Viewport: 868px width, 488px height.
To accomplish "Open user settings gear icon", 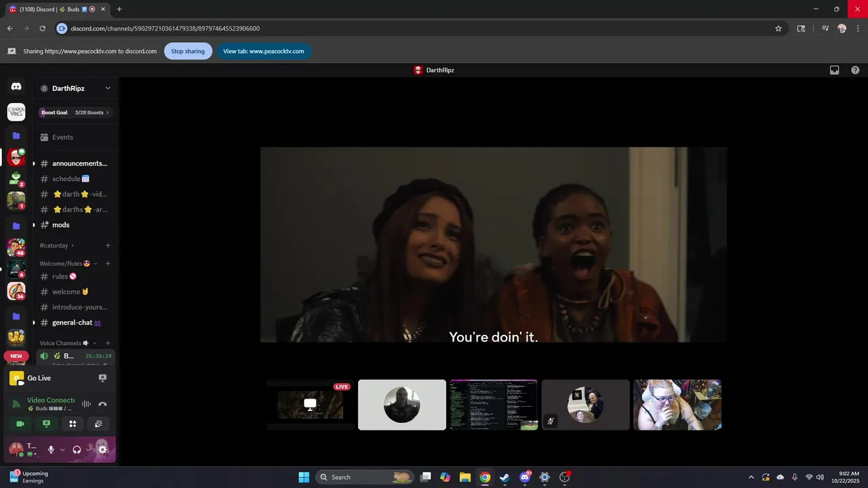I will tap(102, 449).
